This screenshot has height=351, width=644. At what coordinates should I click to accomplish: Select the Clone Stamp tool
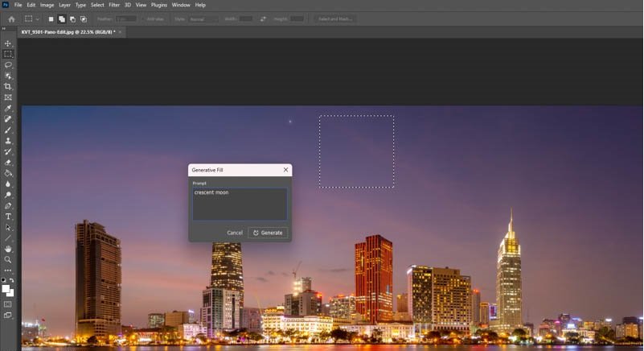click(8, 141)
